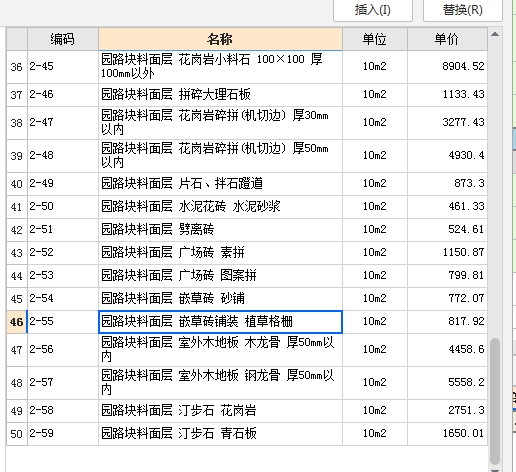Select row number 36 header
Image resolution: width=516 pixels, height=472 pixels.
coord(17,67)
